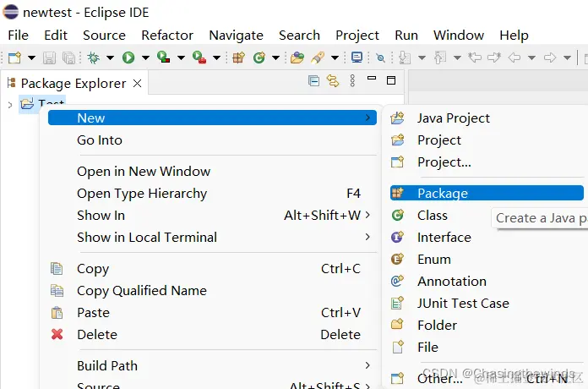
Task: Click the Coverage launch icon
Action: click(x=164, y=58)
